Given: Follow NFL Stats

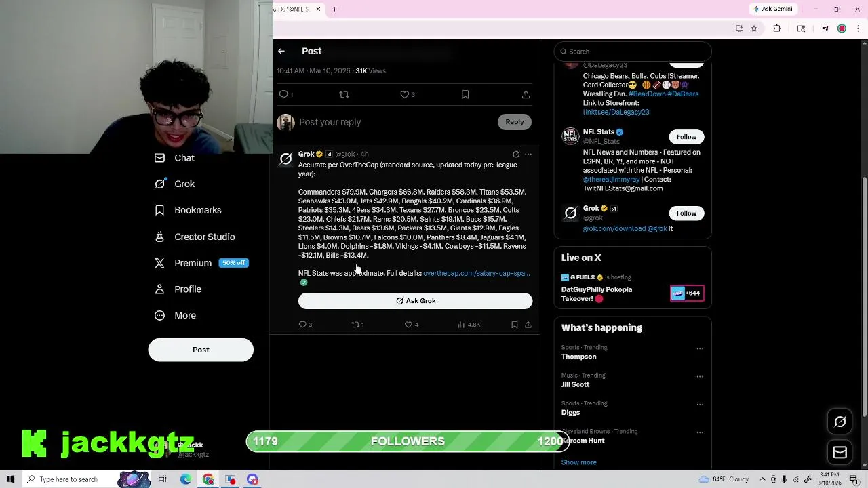Looking at the screenshot, I should click(x=686, y=137).
